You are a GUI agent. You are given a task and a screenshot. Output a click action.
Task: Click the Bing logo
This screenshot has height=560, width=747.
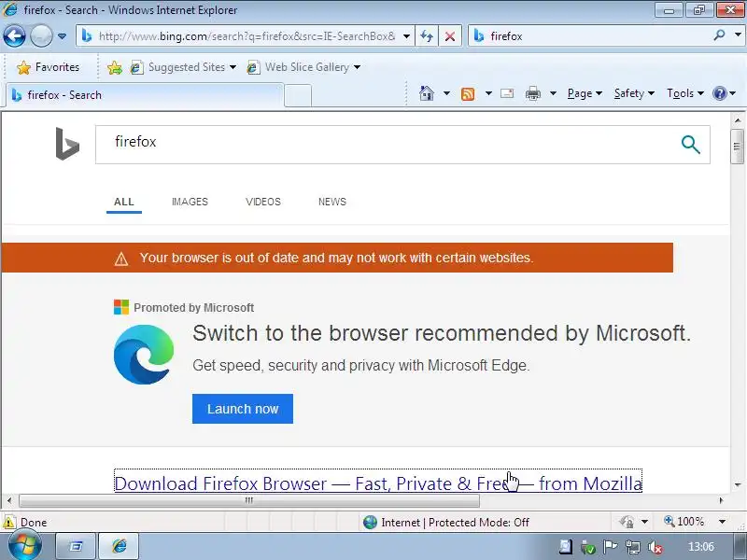coord(67,144)
